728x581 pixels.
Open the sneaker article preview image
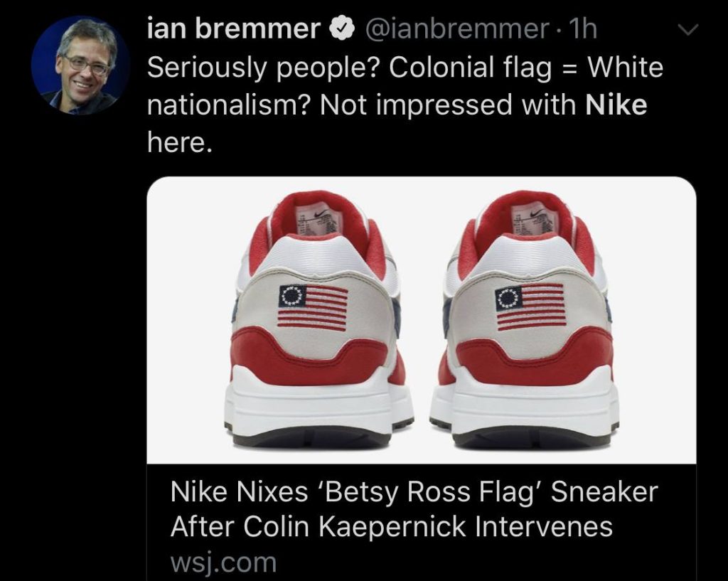421,320
